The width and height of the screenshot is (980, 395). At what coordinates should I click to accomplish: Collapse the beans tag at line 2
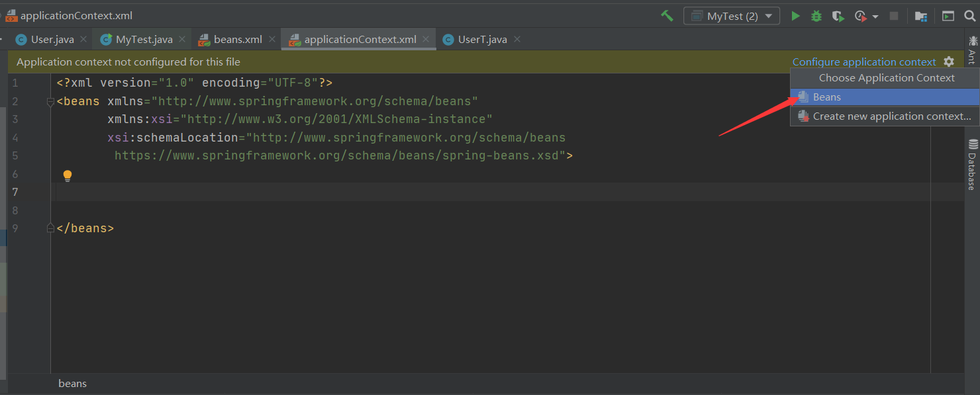click(50, 102)
